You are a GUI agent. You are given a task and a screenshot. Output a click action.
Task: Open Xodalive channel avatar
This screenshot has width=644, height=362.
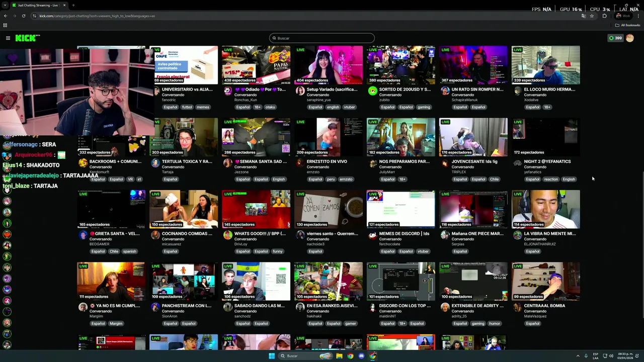[x=518, y=91]
